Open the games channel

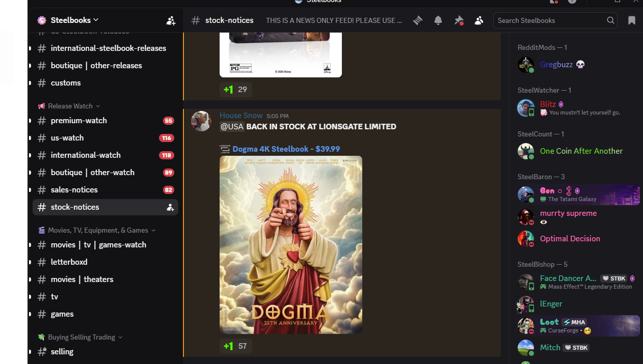(x=105, y=314)
